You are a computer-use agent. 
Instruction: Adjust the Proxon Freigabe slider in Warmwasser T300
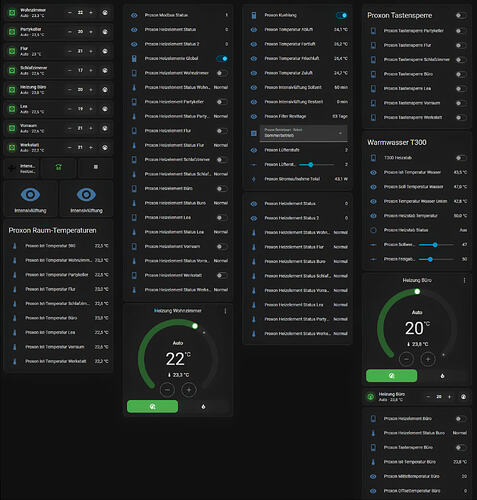click(x=436, y=259)
